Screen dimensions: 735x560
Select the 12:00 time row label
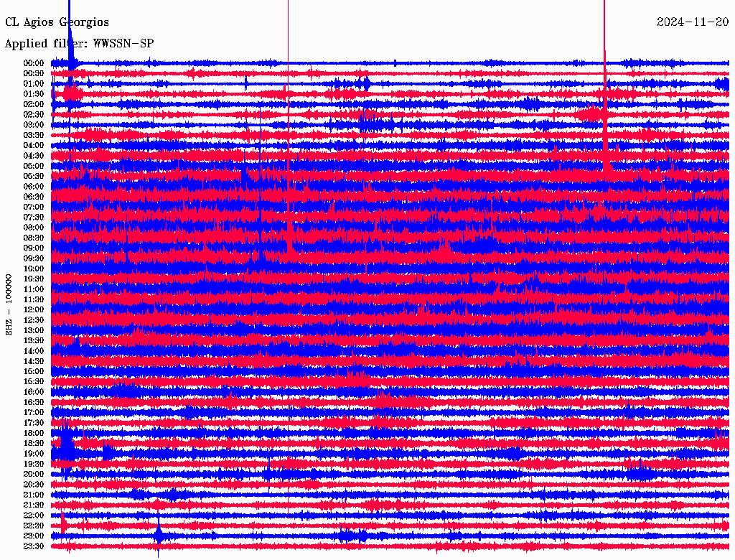point(34,310)
